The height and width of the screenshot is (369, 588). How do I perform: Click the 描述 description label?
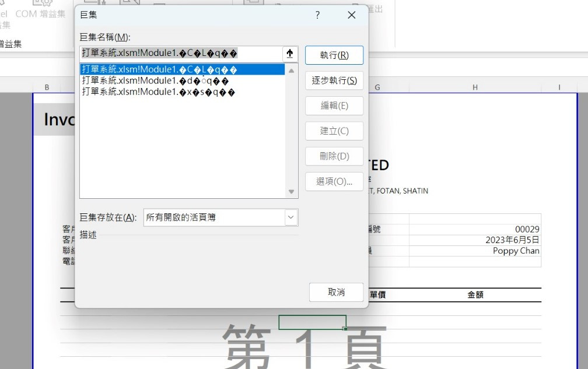88,235
